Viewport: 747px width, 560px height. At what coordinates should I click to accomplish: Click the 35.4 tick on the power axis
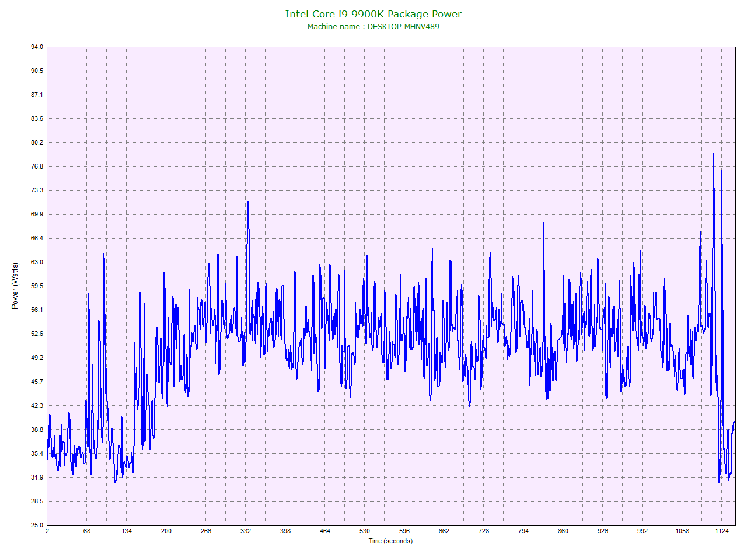37,454
